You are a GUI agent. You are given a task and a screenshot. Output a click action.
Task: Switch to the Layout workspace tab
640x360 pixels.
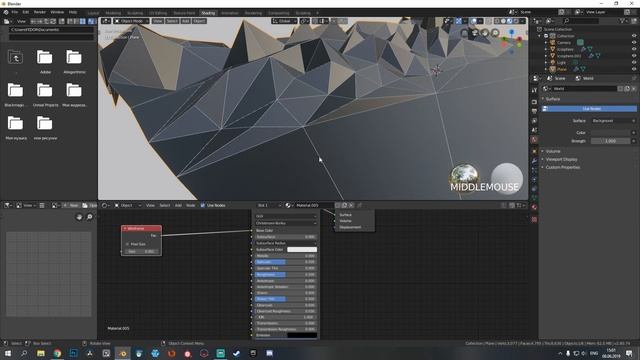click(x=93, y=13)
